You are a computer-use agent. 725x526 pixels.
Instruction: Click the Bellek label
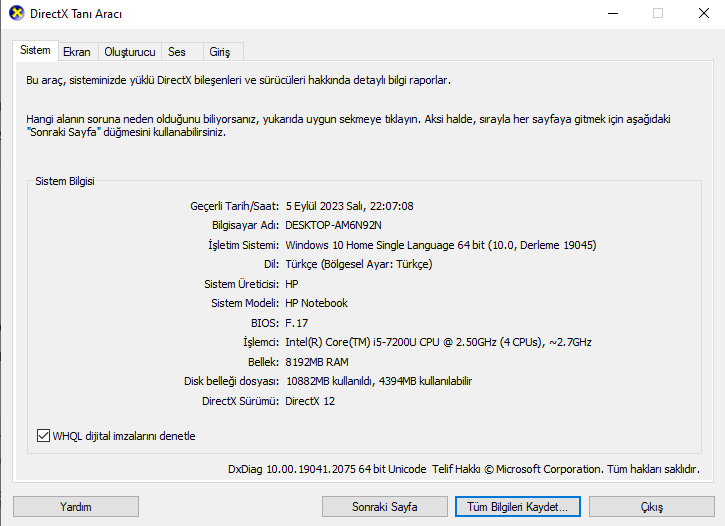coord(264,362)
